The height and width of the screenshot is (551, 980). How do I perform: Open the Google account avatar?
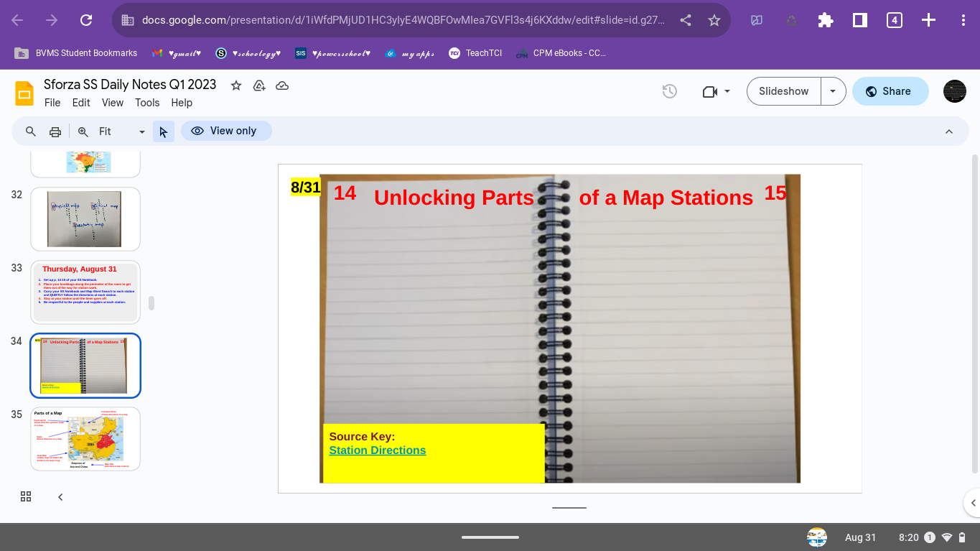955,91
